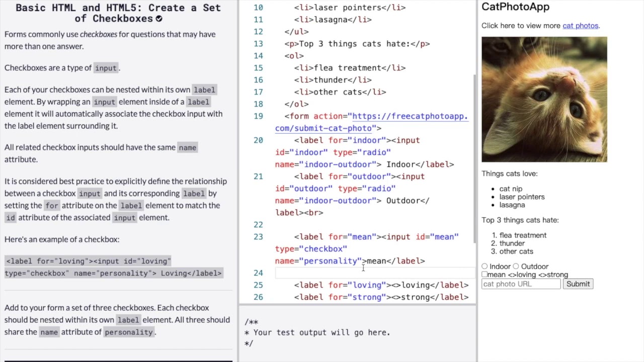
Task: Focus the cat photo URL field
Action: [521, 284]
